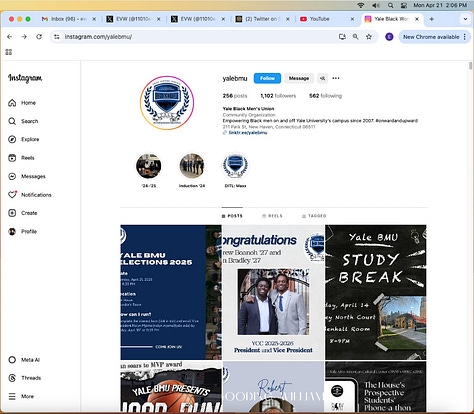
Task: Switch to the Tagged tab
Action: (x=314, y=216)
